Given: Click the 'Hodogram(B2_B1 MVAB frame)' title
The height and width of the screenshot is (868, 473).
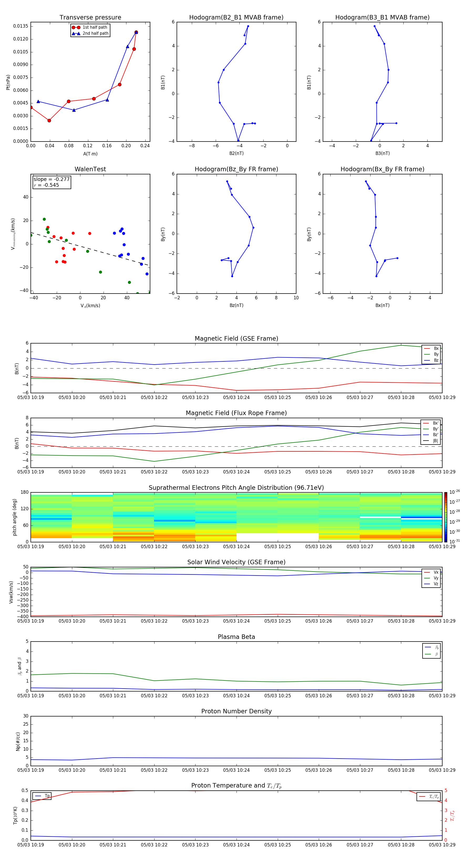Looking at the screenshot, I should click(236, 18).
